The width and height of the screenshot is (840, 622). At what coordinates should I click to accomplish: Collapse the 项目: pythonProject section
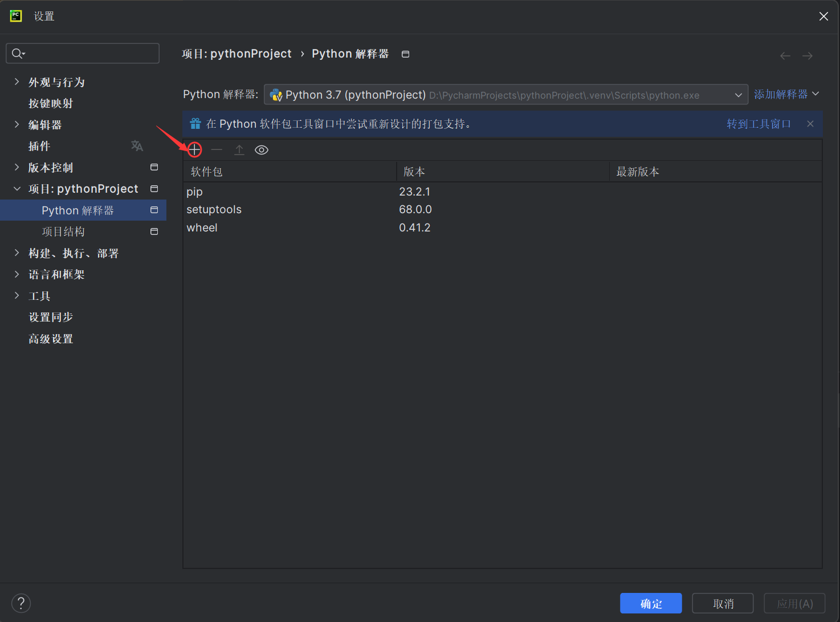point(17,189)
